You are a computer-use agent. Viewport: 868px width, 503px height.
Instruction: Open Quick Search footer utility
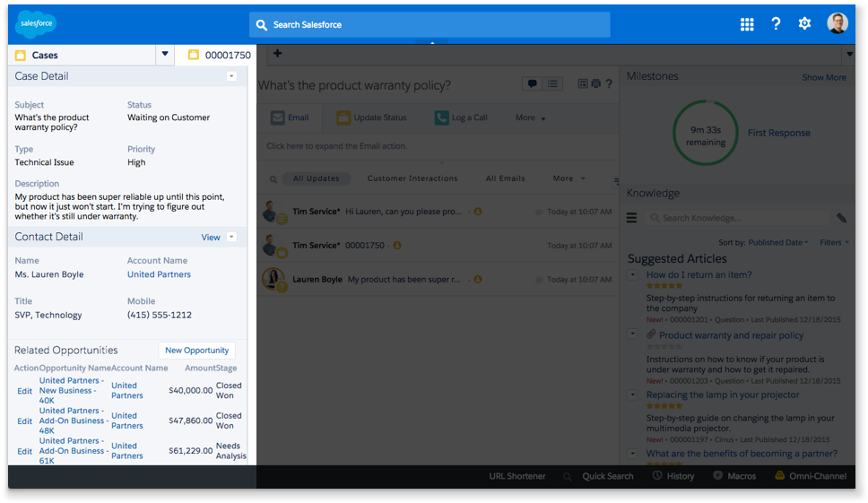click(x=599, y=476)
